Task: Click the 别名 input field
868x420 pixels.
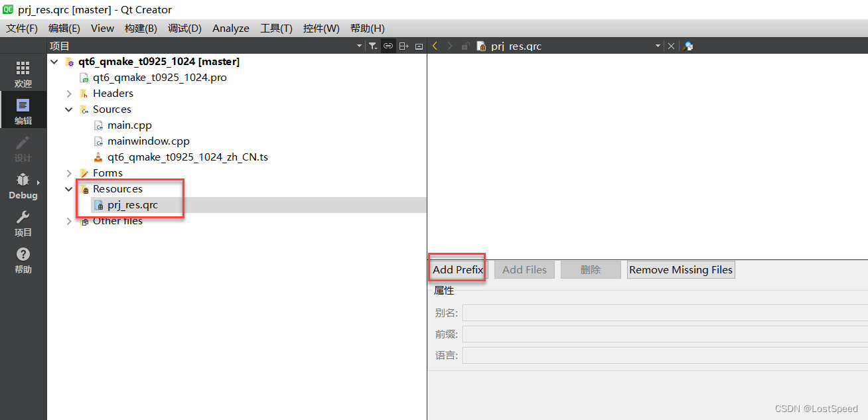Action: [x=665, y=313]
